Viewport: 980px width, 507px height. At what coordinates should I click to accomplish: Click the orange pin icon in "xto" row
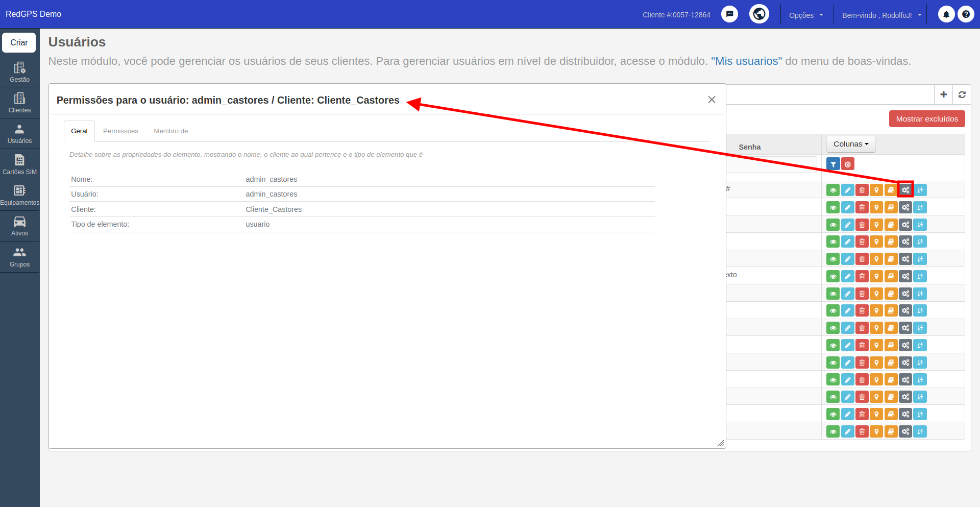876,276
